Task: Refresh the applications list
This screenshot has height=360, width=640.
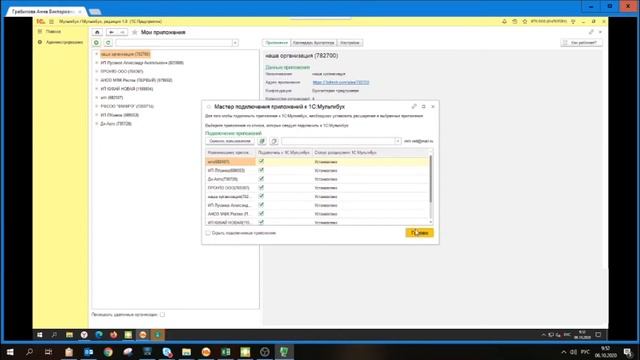Action: point(108,43)
